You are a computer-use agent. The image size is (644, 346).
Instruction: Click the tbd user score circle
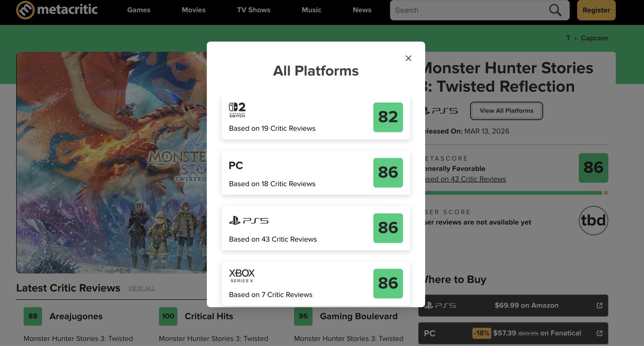coord(593,220)
